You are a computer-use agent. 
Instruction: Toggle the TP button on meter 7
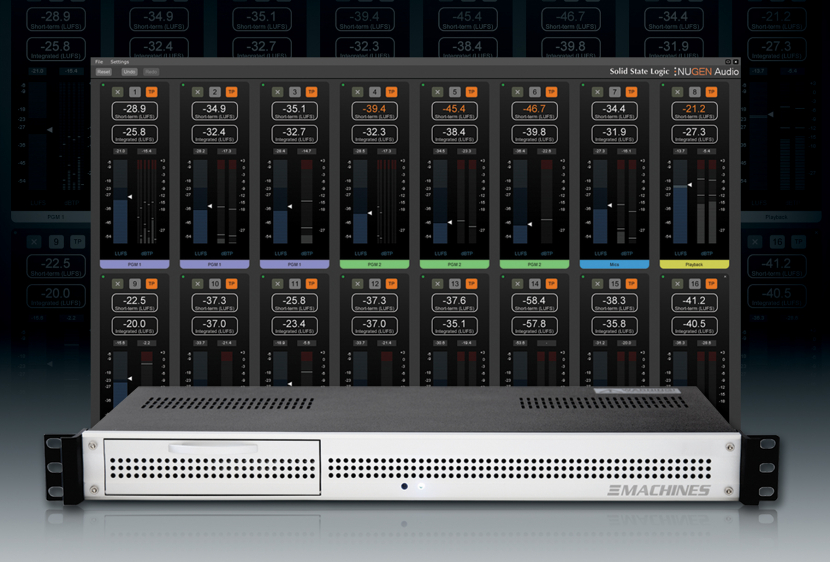tap(631, 92)
